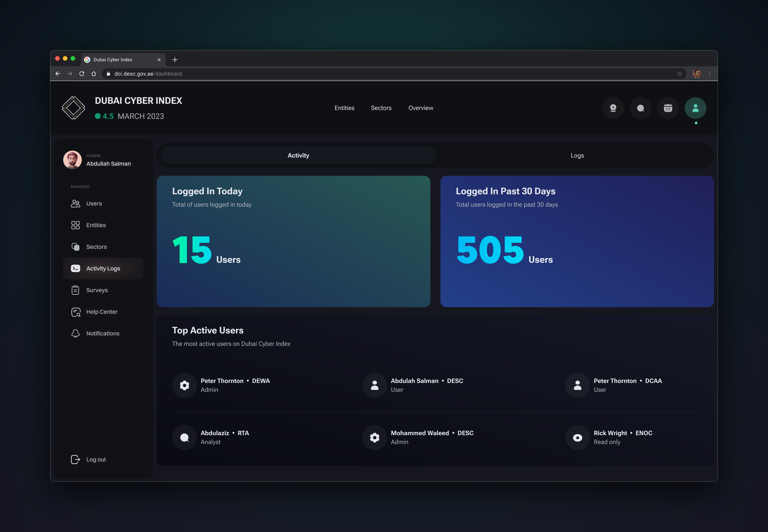This screenshot has height=532, width=768.
Task: Click the Users people icon in sidebar
Action: click(76, 204)
